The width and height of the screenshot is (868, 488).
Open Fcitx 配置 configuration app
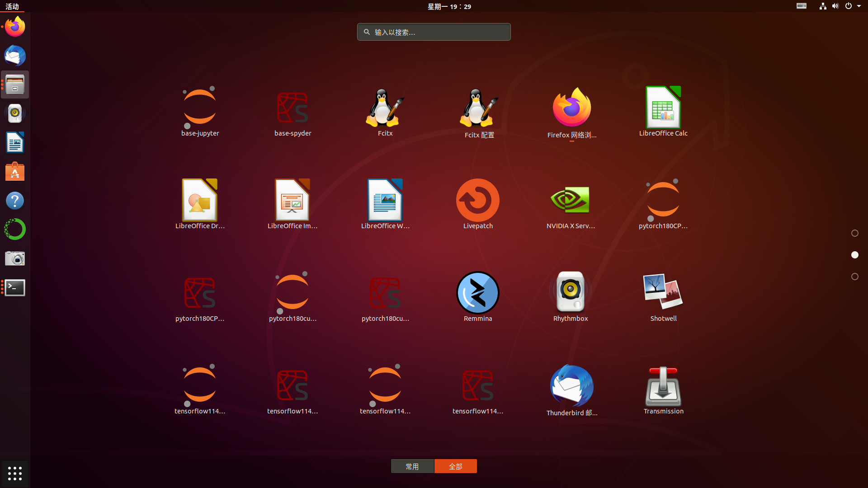pos(479,113)
